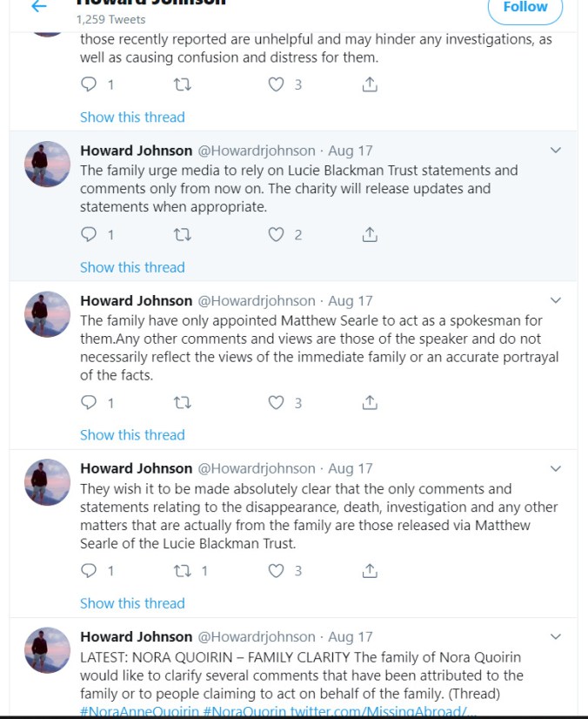Open options chevron on Lucie Blackman Trust tweet
Screen dimensions: 588x719
557,150
